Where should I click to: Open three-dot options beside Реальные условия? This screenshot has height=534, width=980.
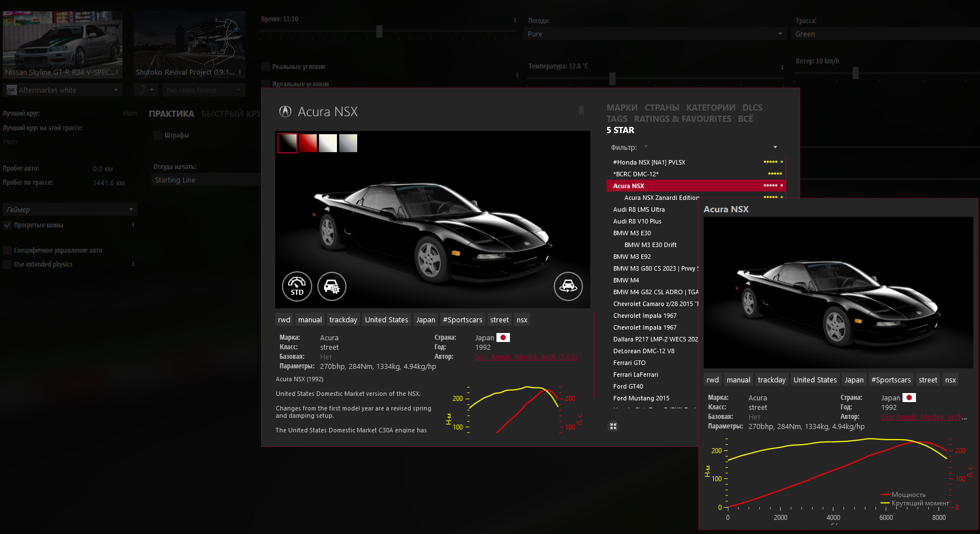[x=517, y=75]
